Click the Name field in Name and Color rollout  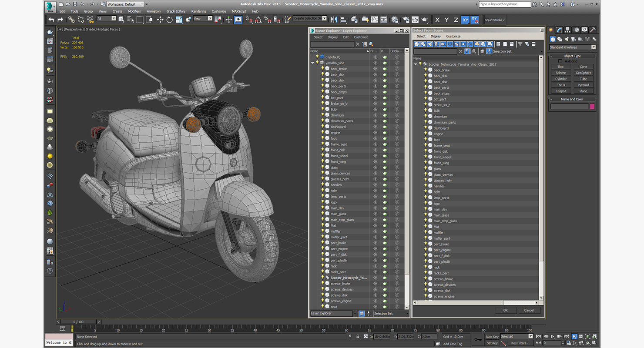tap(570, 107)
